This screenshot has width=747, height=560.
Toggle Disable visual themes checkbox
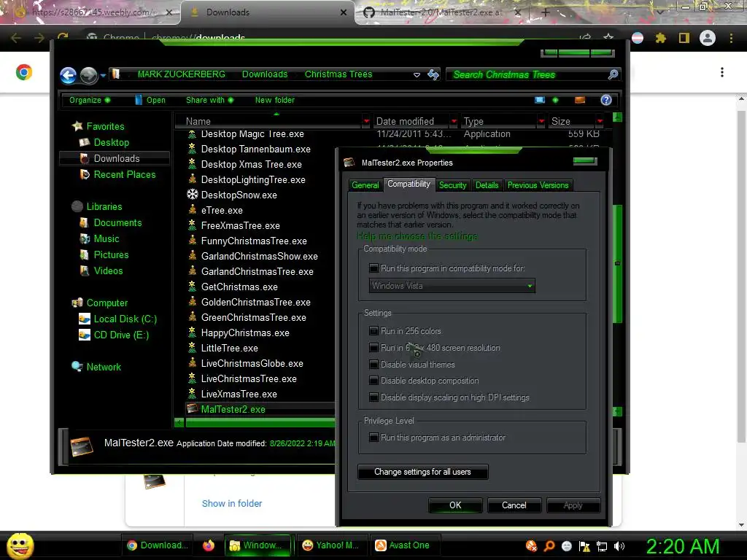(x=374, y=365)
